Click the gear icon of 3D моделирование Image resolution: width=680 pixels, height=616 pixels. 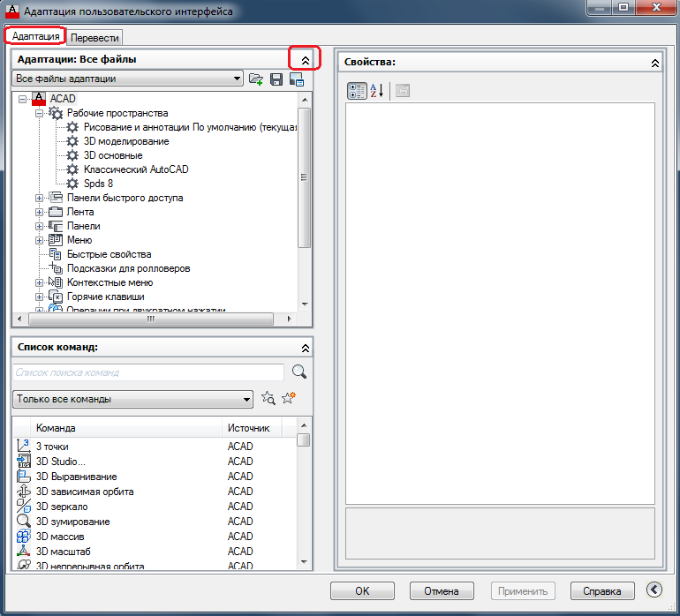[72, 141]
